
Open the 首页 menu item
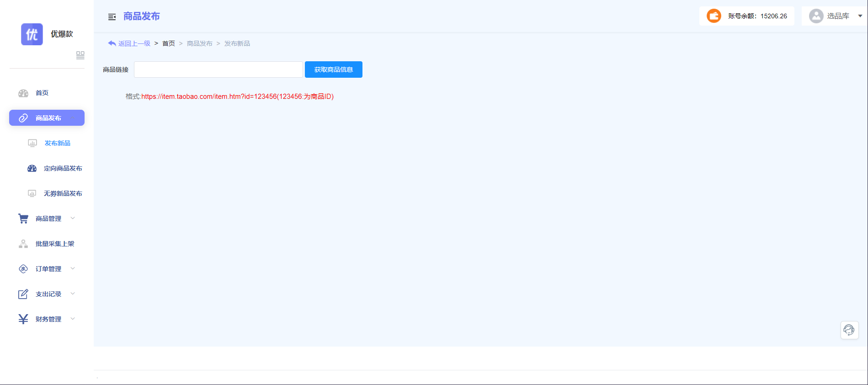pyautogui.click(x=47, y=93)
